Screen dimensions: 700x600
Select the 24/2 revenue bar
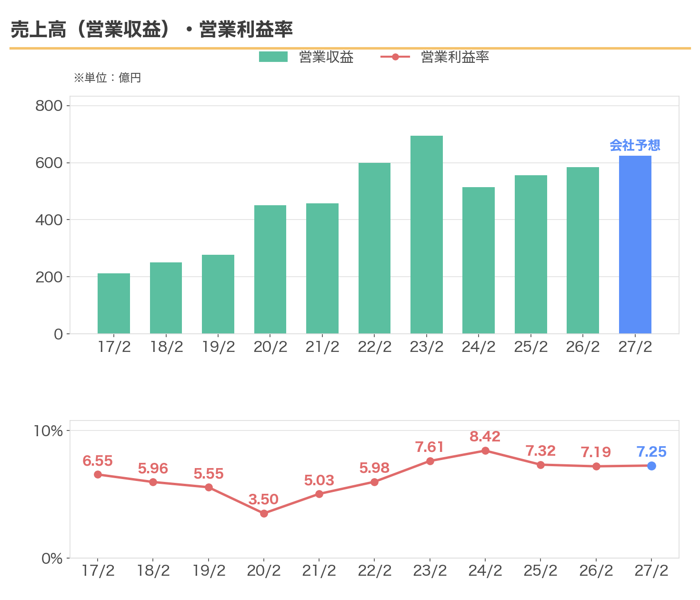pyautogui.click(x=479, y=260)
